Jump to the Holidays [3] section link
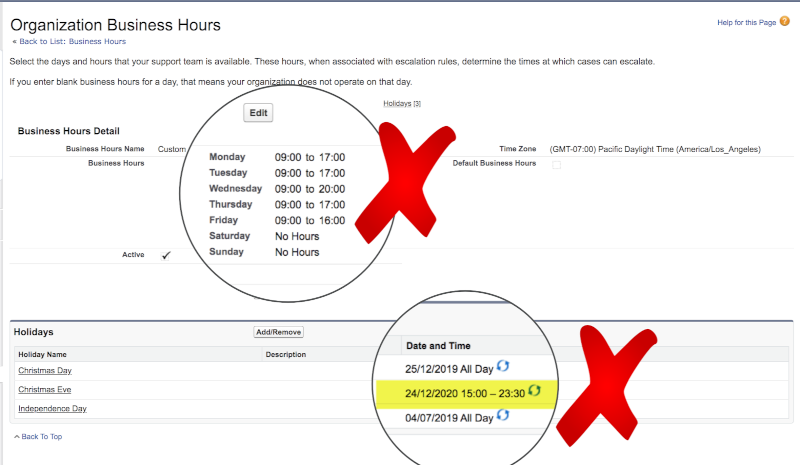 (x=401, y=104)
